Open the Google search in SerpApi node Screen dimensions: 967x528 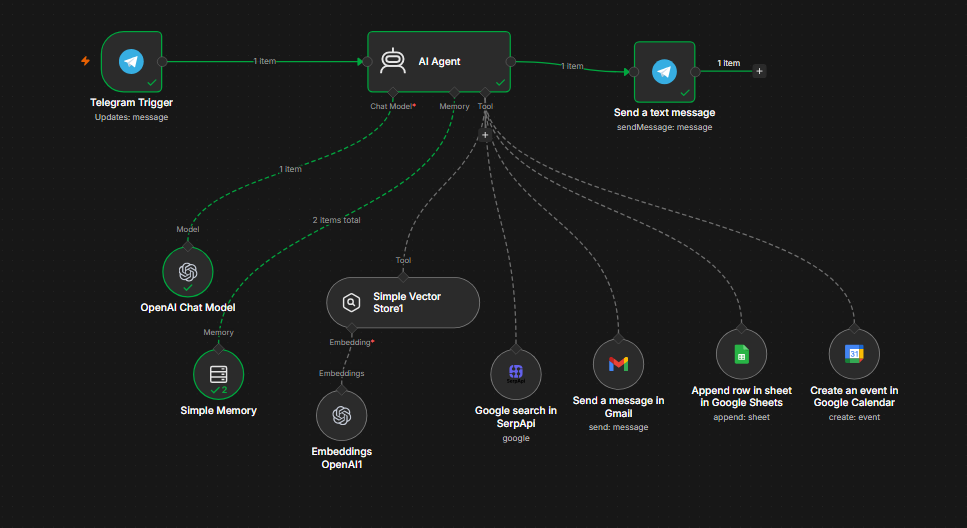(x=516, y=374)
